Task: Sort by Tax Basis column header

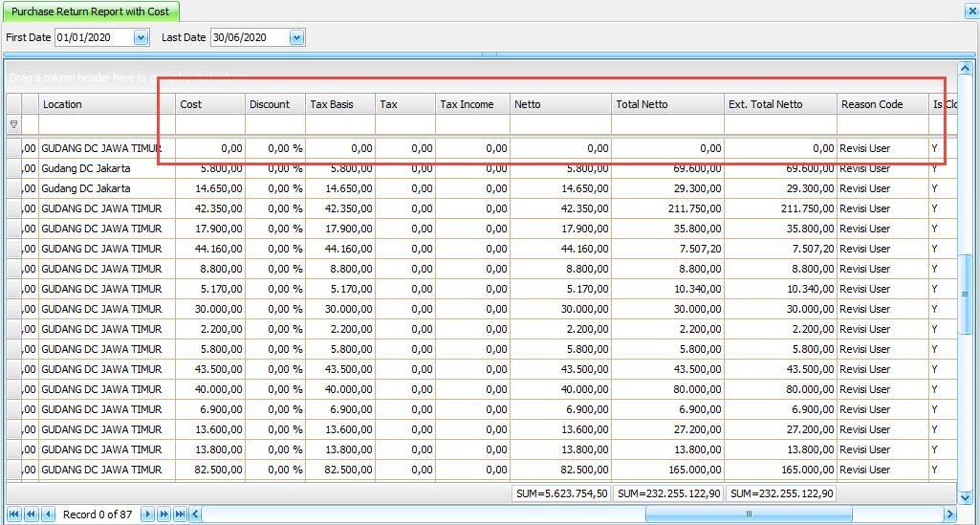Action: 340,104
